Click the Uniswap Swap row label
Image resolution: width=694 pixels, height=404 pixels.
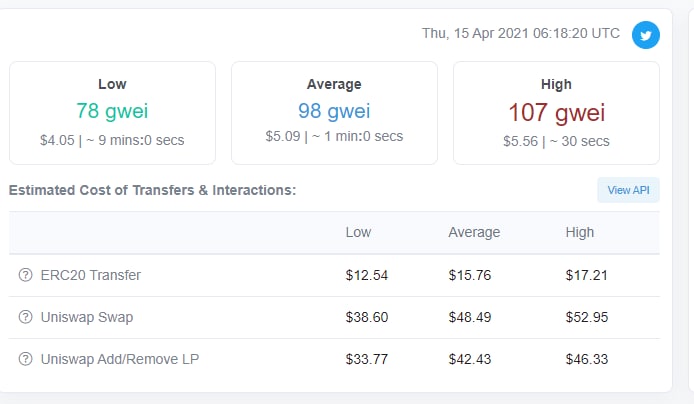point(87,317)
